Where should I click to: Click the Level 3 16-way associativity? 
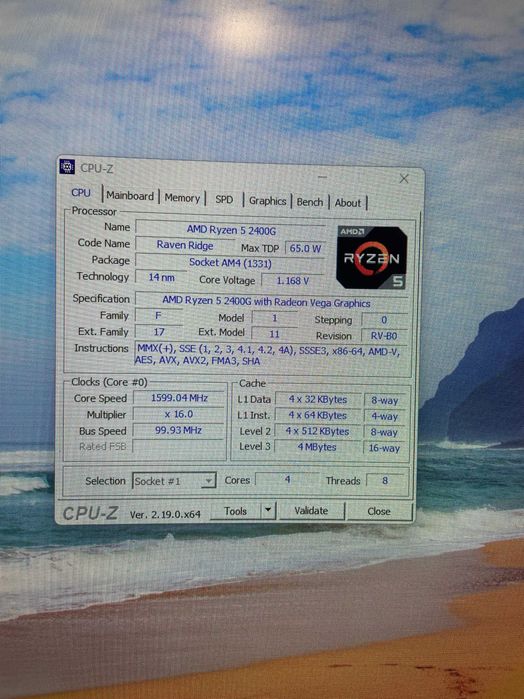point(384,448)
